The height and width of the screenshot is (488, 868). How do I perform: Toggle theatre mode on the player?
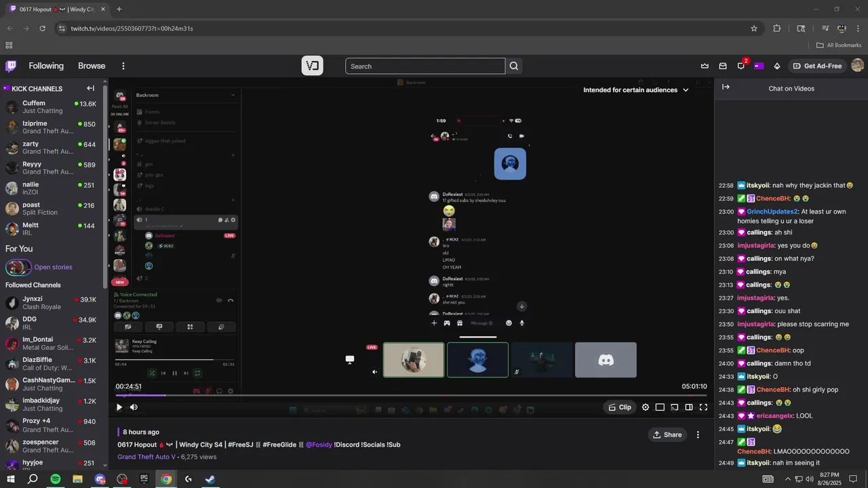point(660,407)
